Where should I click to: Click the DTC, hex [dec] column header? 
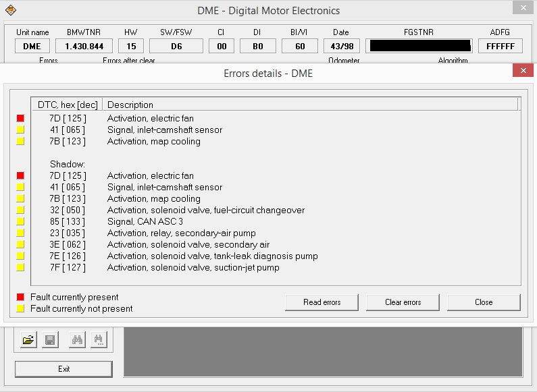coord(68,105)
